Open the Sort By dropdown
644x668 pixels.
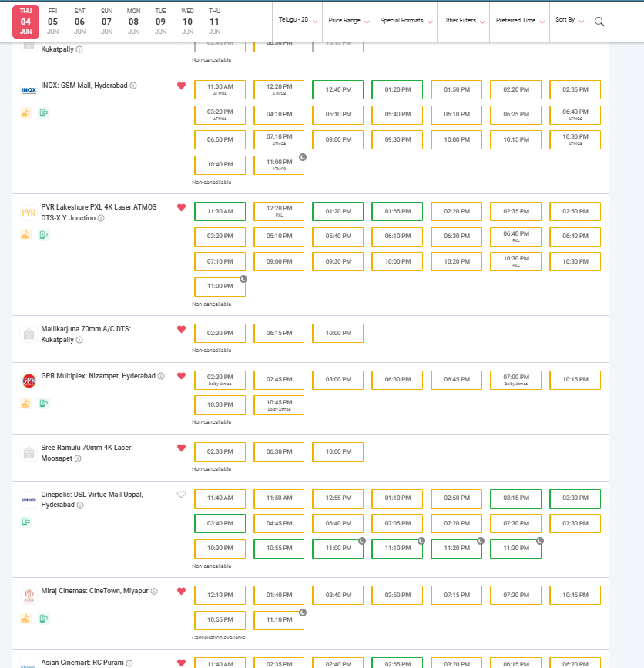[x=569, y=22]
